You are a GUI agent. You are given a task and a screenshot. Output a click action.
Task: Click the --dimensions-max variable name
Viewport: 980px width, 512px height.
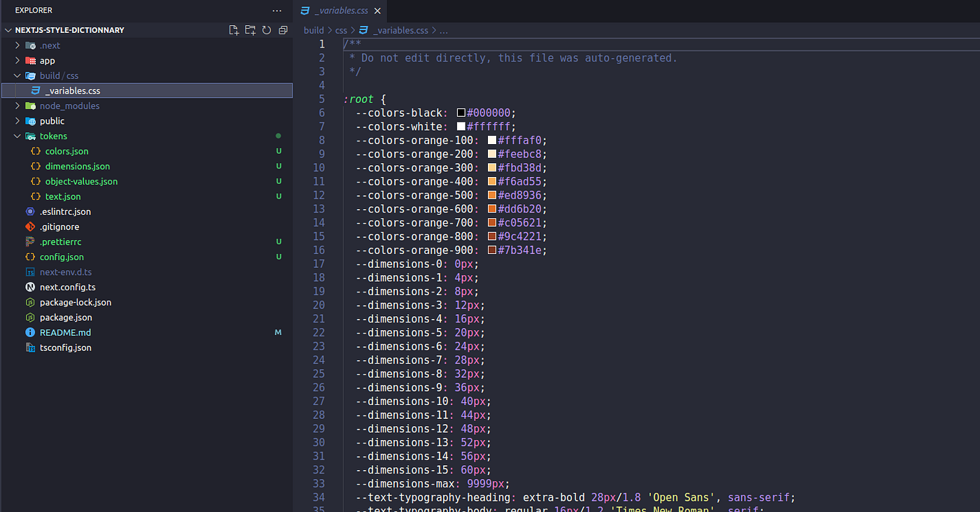(406, 483)
